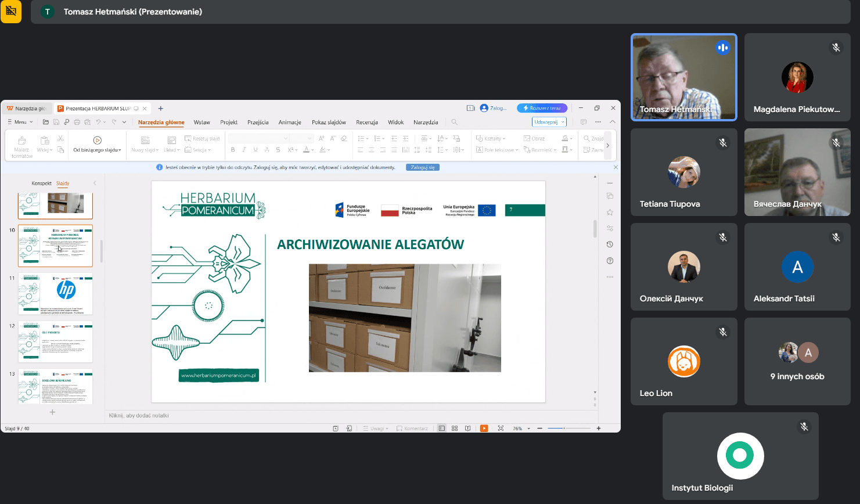
Task: Click the Search magnifier icon in ribbon tabs
Action: click(x=455, y=122)
